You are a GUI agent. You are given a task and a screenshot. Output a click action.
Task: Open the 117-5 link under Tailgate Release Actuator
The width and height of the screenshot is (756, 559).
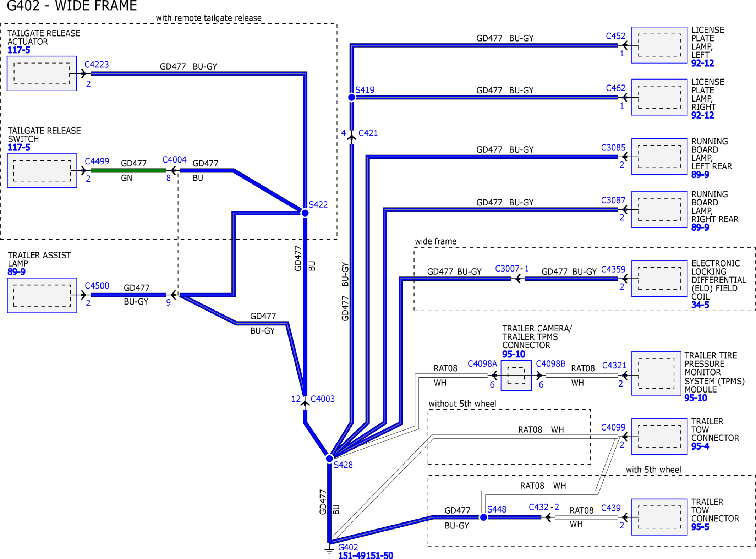click(x=19, y=50)
